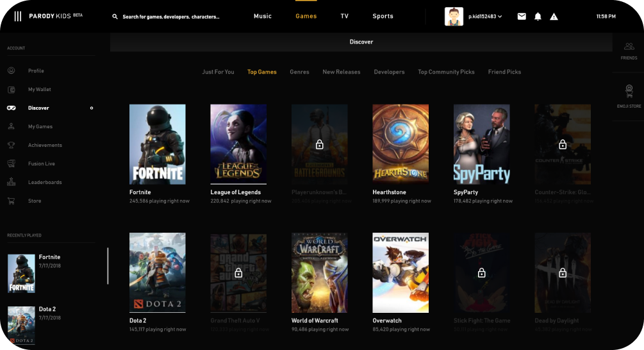This screenshot has width=644, height=350.
Task: Click the Leaderboards icon in sidebar
Action: (12, 183)
